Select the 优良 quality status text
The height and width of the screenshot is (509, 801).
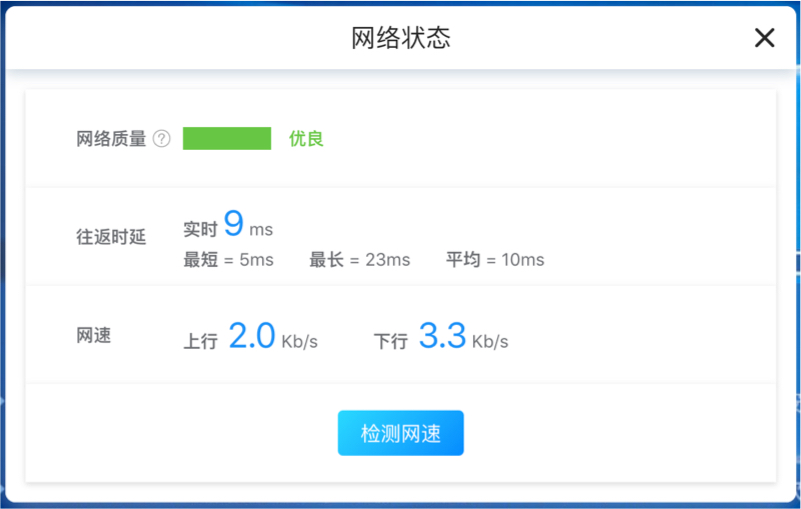306,139
